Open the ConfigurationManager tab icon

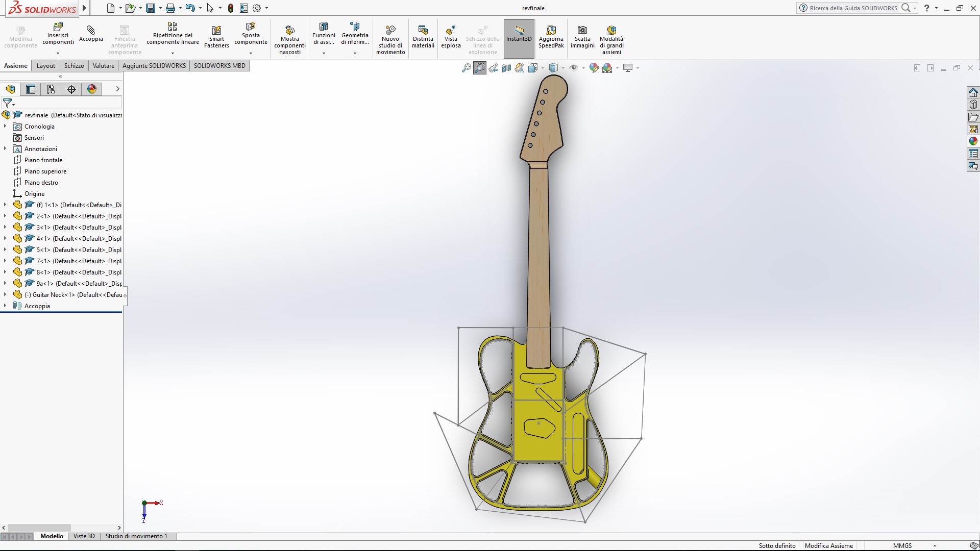tap(51, 89)
